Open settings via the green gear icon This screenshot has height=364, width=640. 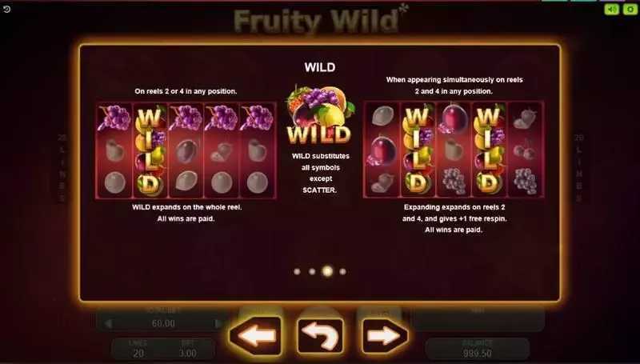[630, 9]
